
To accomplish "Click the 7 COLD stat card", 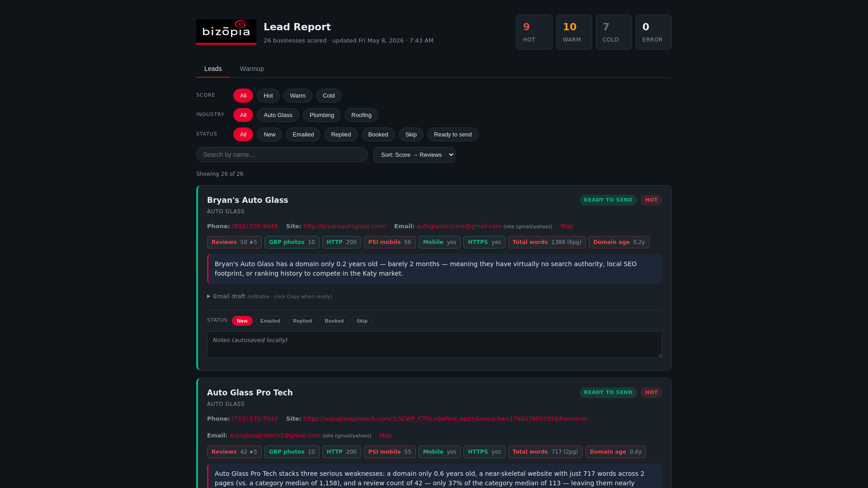I will [614, 32].
